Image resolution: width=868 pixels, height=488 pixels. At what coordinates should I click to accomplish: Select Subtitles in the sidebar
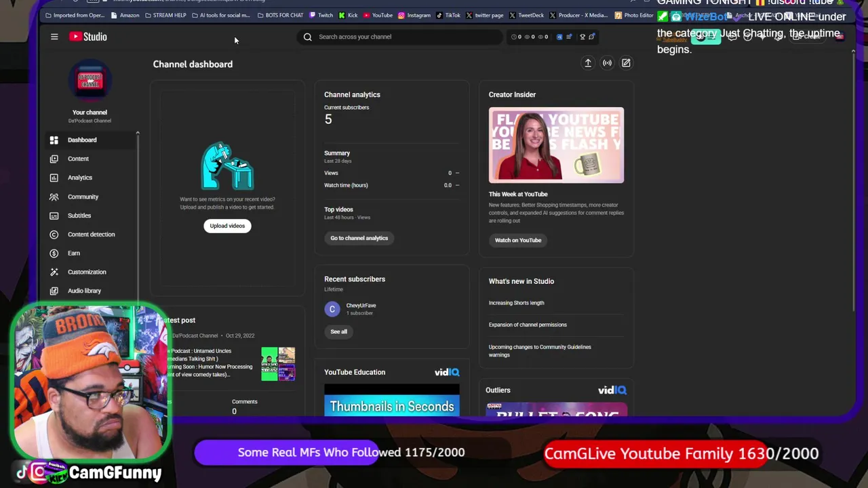pyautogui.click(x=90, y=216)
